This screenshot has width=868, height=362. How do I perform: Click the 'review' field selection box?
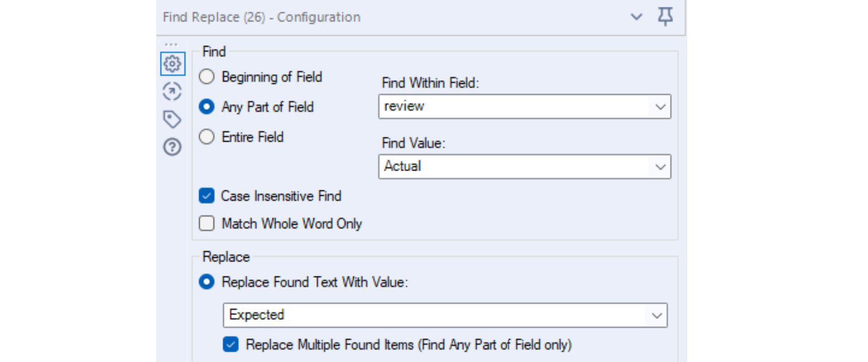[x=514, y=107]
